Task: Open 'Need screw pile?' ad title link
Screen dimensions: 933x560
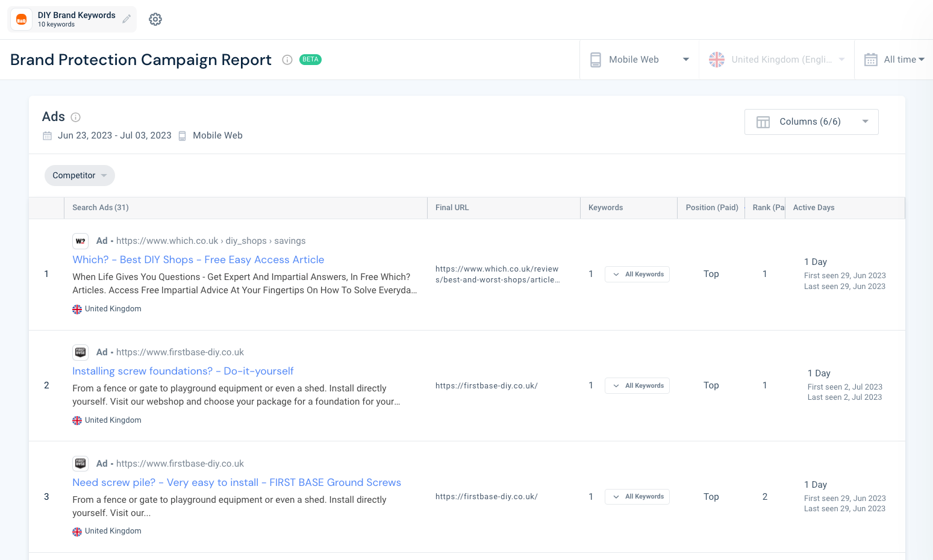Action: click(236, 482)
